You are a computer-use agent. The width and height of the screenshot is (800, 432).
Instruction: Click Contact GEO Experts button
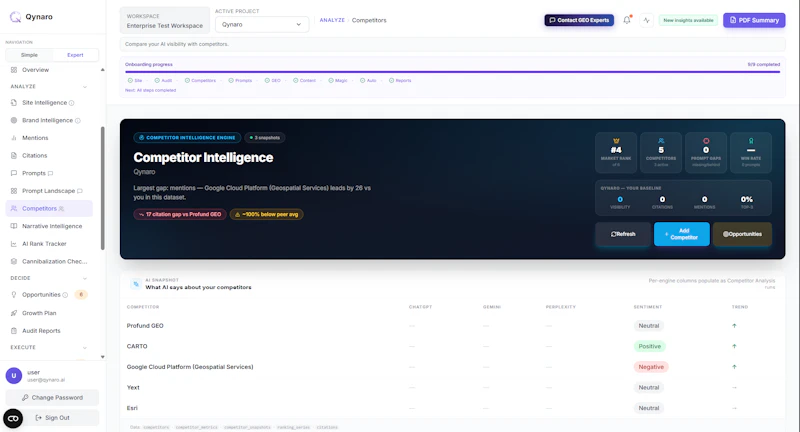[579, 20]
